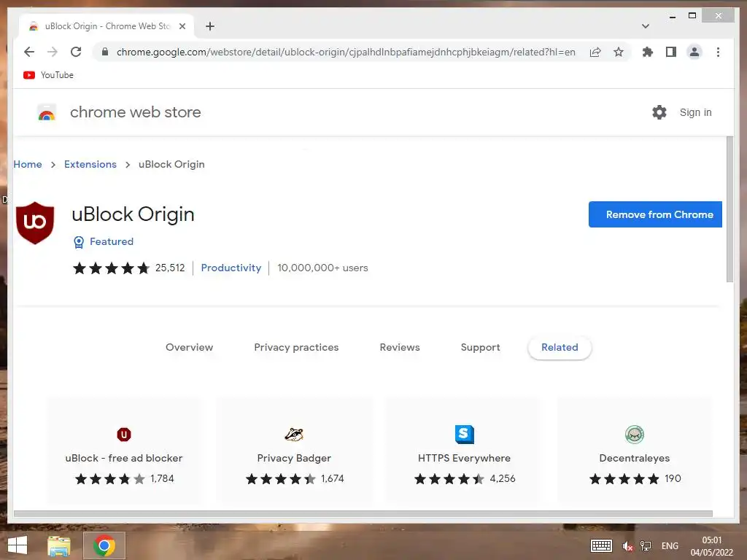
Task: Click the HTTPS Everywhere icon
Action: [465, 435]
